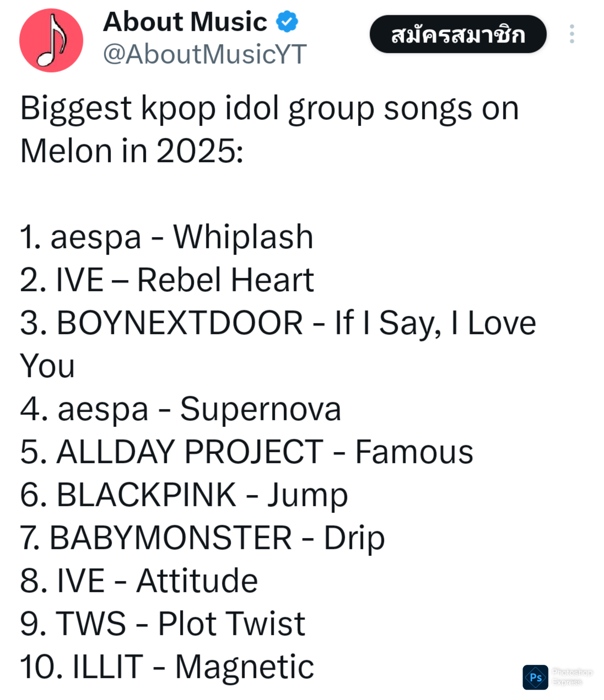Screen dimensions: 604x700
Task: Click the Photoshop Express watermark text
Action: tap(572, 677)
